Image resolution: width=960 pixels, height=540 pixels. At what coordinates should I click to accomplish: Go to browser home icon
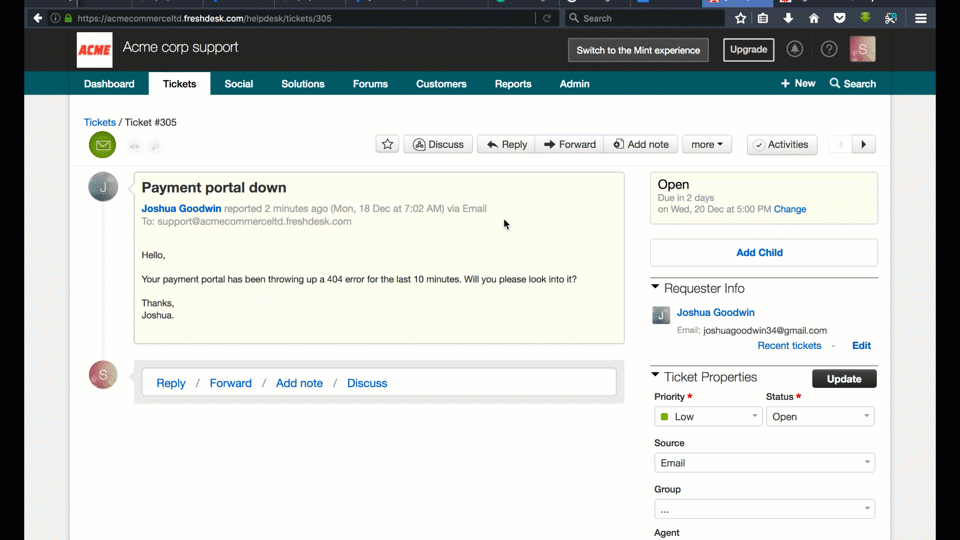click(814, 18)
